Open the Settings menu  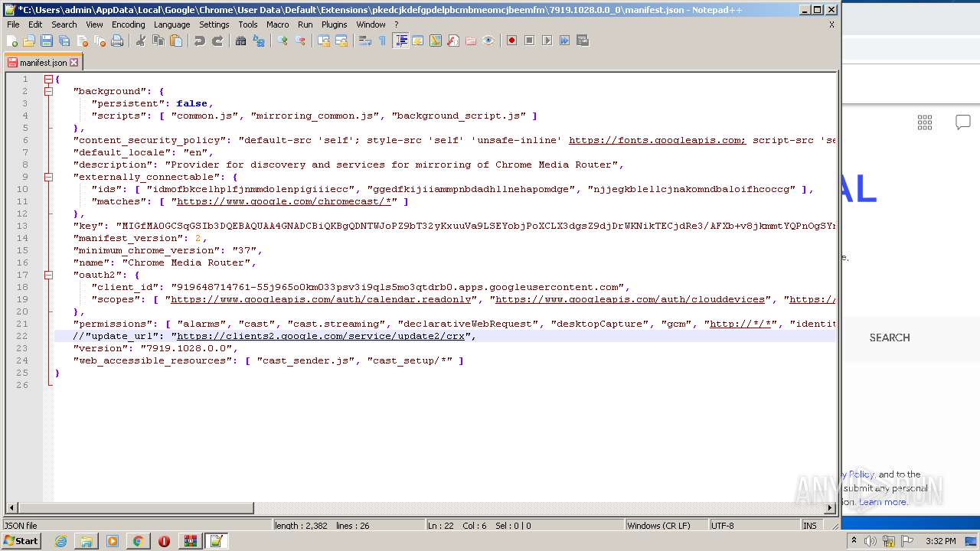214,24
